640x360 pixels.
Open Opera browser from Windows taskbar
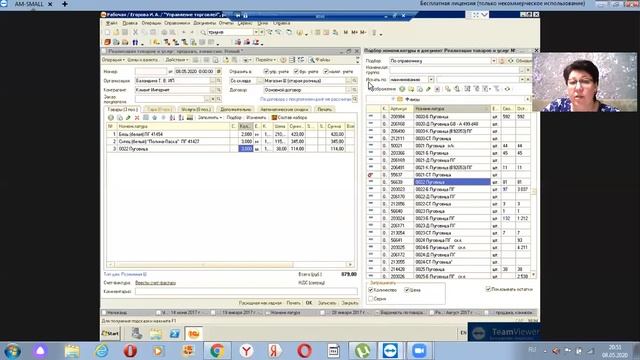click(304, 351)
